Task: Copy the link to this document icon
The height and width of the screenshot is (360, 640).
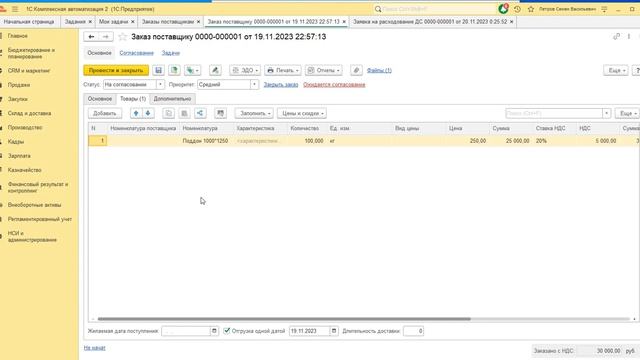Action: click(x=616, y=37)
